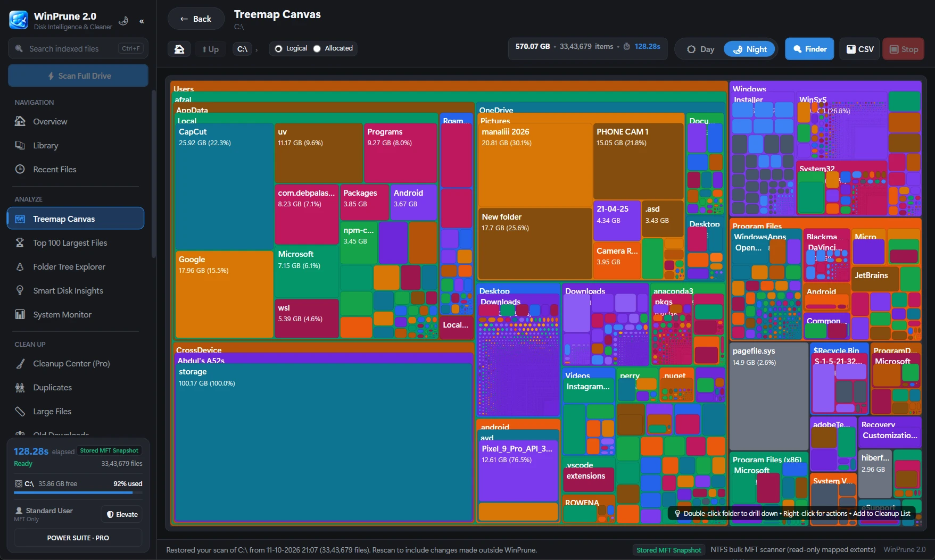Collapse the sidebar with double chevron

pos(142,21)
